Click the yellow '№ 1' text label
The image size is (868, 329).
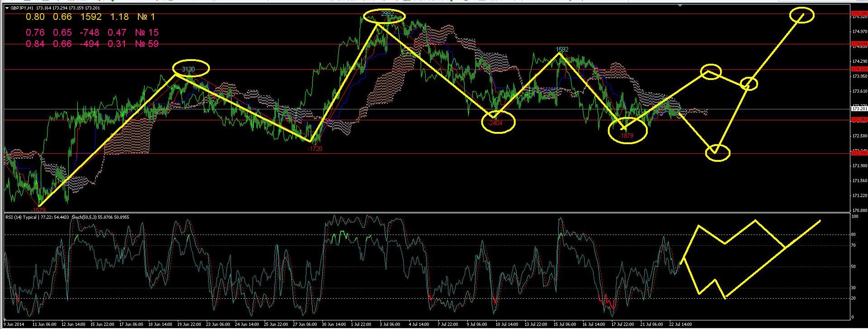145,17
